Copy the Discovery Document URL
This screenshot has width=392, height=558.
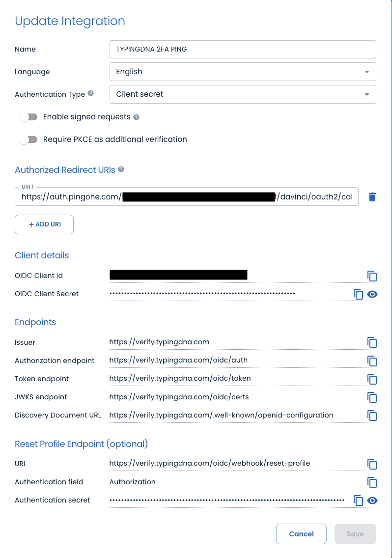point(372,415)
